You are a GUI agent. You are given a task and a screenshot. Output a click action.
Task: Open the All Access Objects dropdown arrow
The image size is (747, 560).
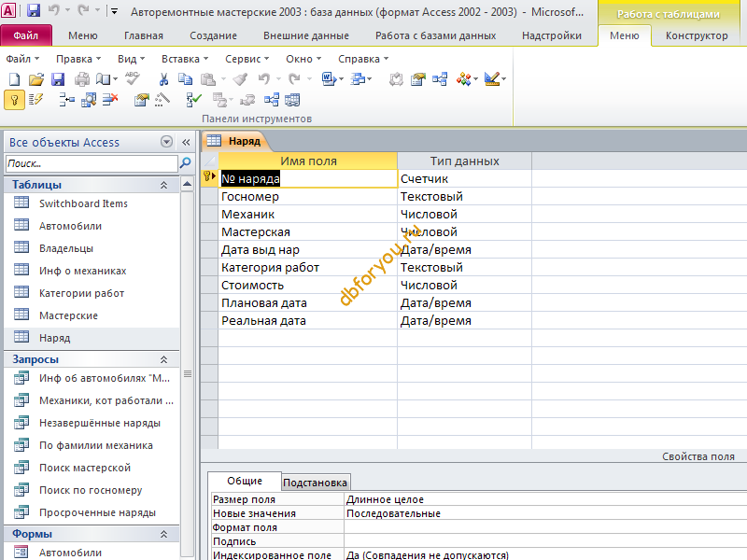pyautogui.click(x=167, y=142)
